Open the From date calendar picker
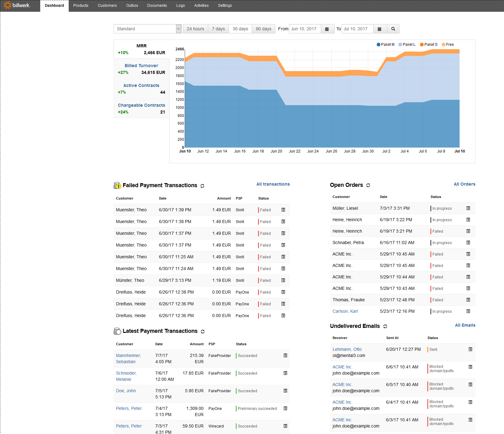 pyautogui.click(x=327, y=29)
